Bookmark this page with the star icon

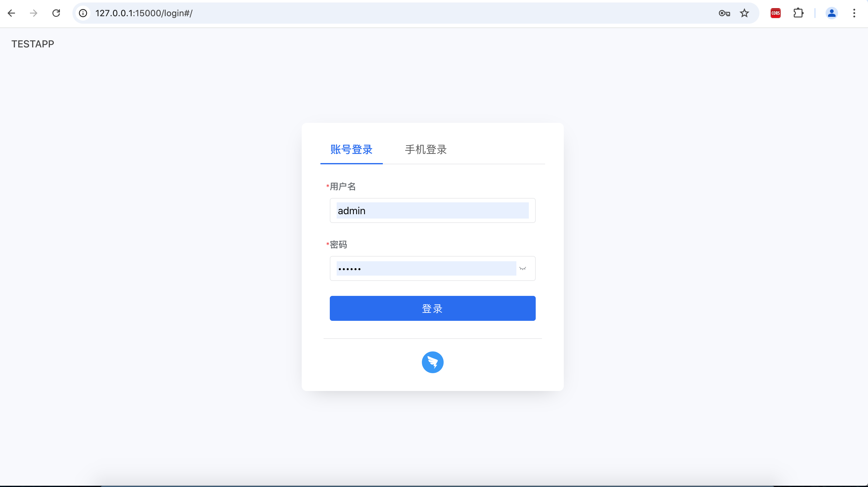click(x=744, y=13)
